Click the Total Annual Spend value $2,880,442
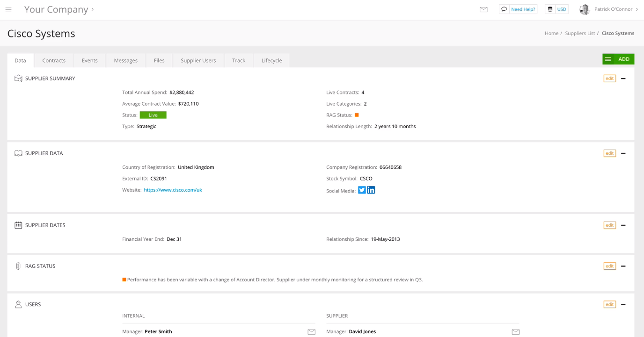Viewport: 644px width, 337px height. [182, 93]
